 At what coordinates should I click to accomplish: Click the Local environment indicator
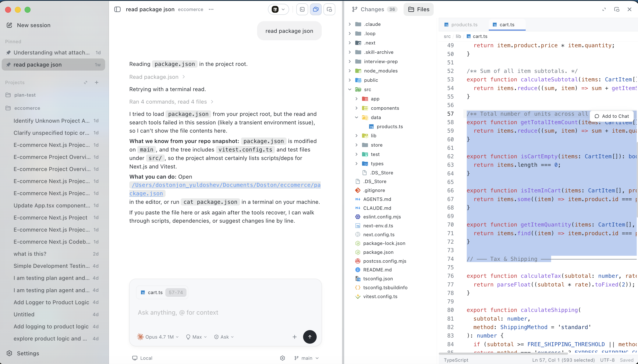coord(142,358)
